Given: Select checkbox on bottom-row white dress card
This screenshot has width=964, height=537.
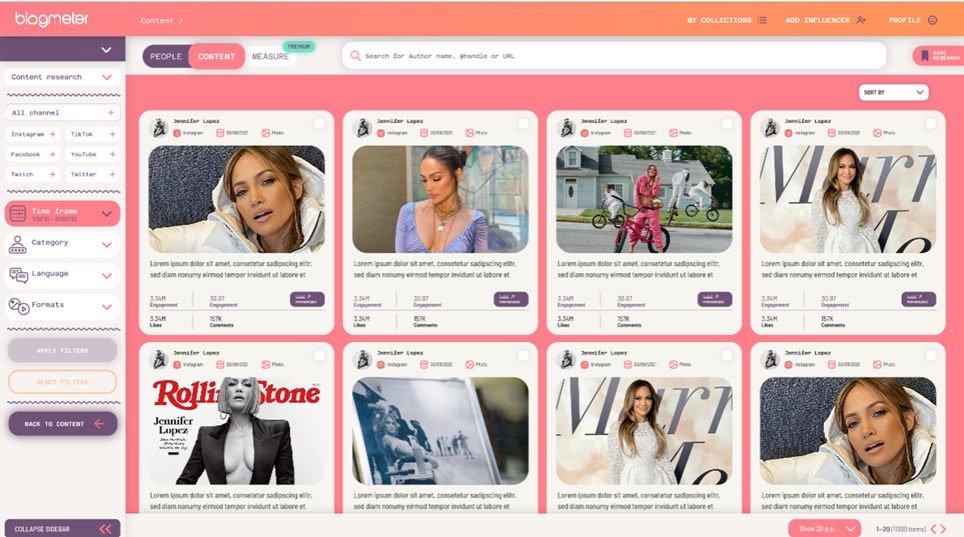Looking at the screenshot, I should pos(727,355).
